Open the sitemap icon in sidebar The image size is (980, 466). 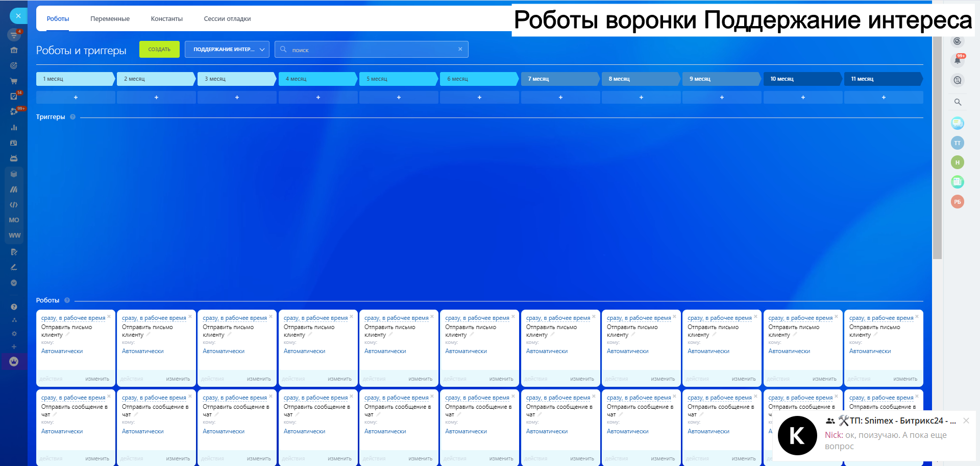coord(14,320)
